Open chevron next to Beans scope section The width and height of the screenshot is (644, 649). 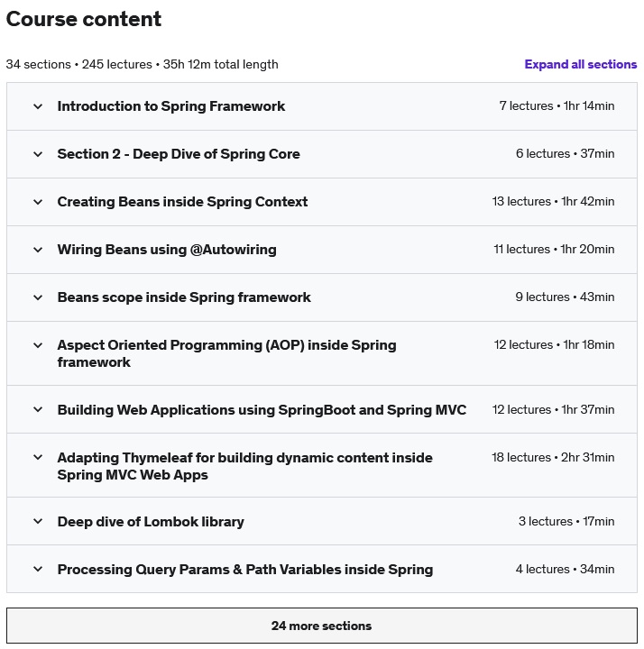click(x=38, y=297)
